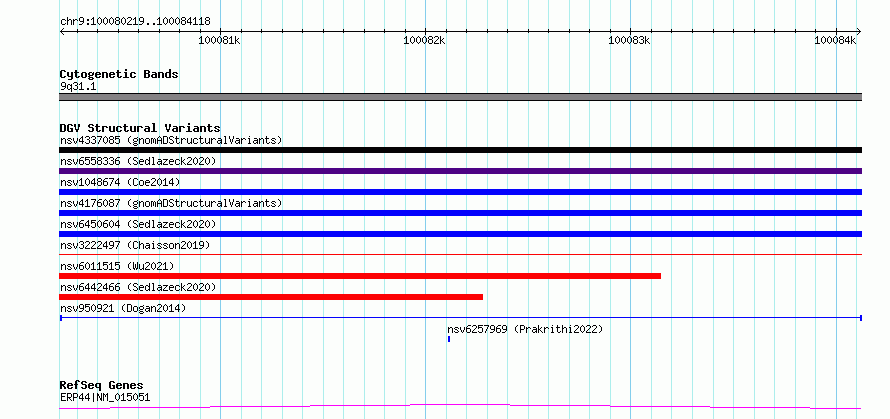Click the right arrowhead of the ruler
The width and height of the screenshot is (890, 419).
858,31
